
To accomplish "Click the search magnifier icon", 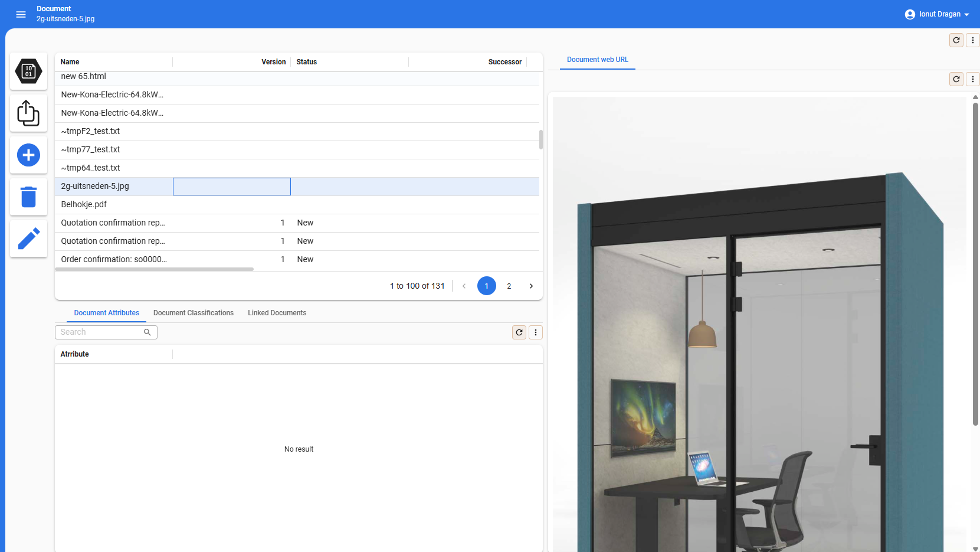I will (x=148, y=332).
